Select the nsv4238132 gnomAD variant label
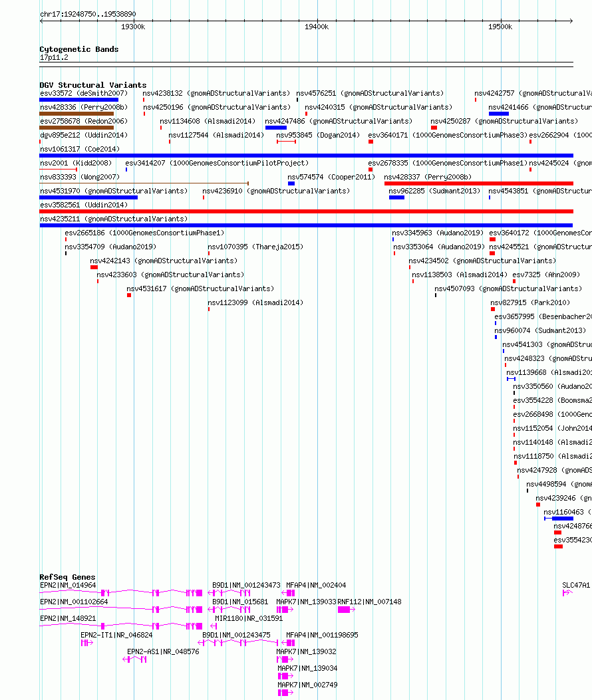 tap(216, 93)
